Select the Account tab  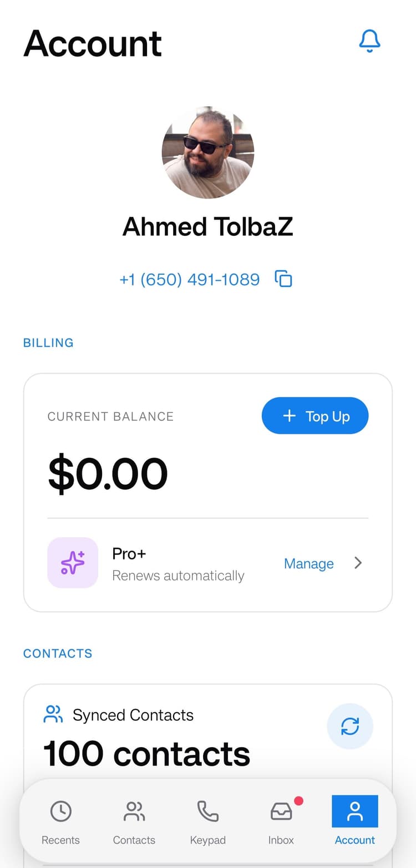355,821
